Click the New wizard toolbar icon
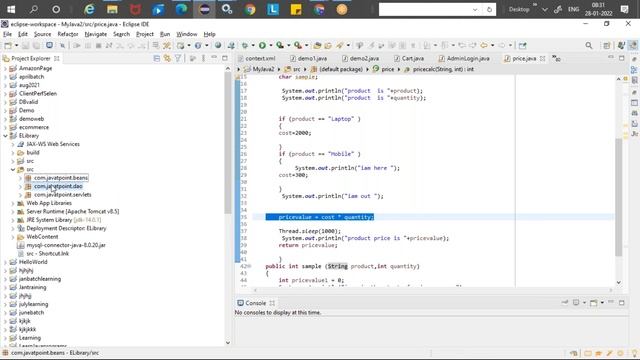 tap(8, 45)
